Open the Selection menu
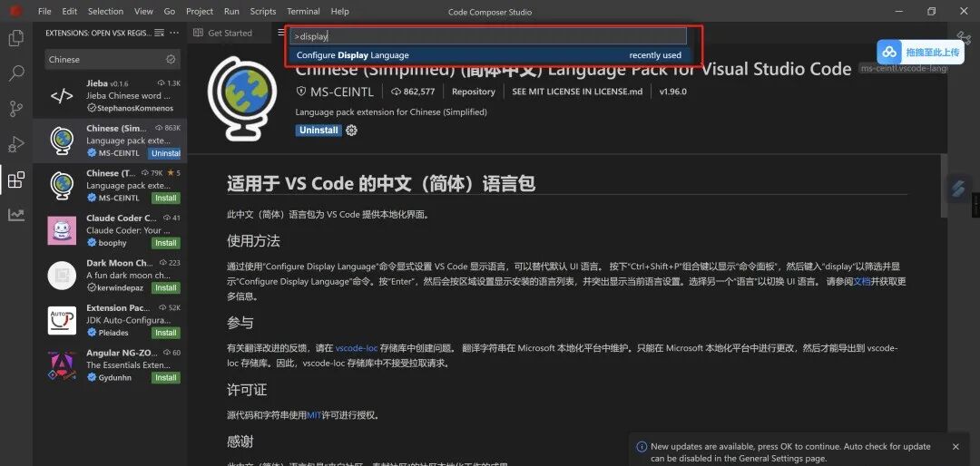Screen dimensions: 980x466 pos(105,11)
